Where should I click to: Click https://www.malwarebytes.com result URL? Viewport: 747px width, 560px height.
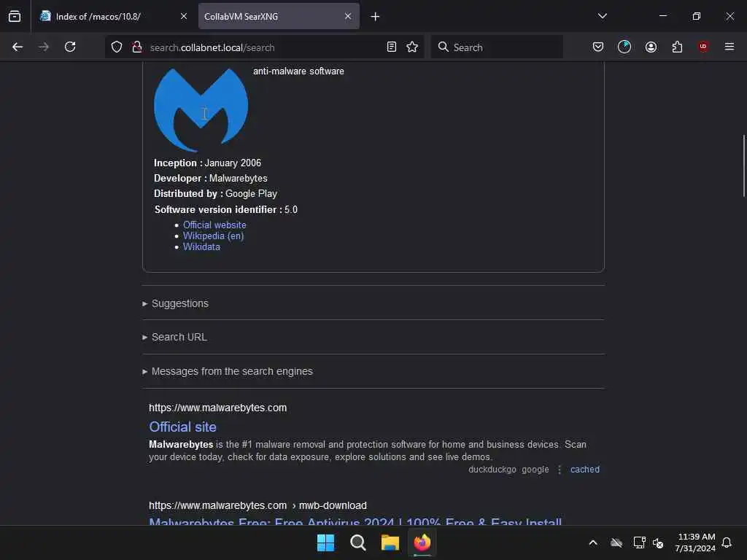[x=217, y=408]
